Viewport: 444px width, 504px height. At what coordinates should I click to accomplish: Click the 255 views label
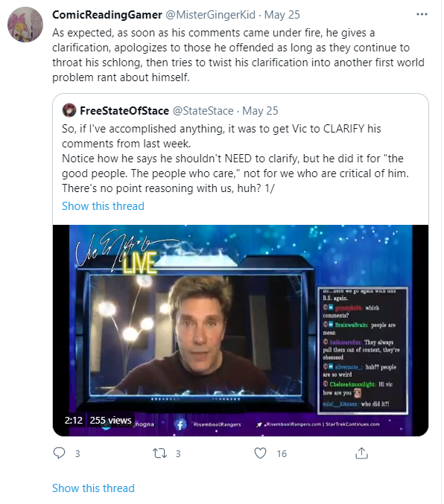coord(111,420)
